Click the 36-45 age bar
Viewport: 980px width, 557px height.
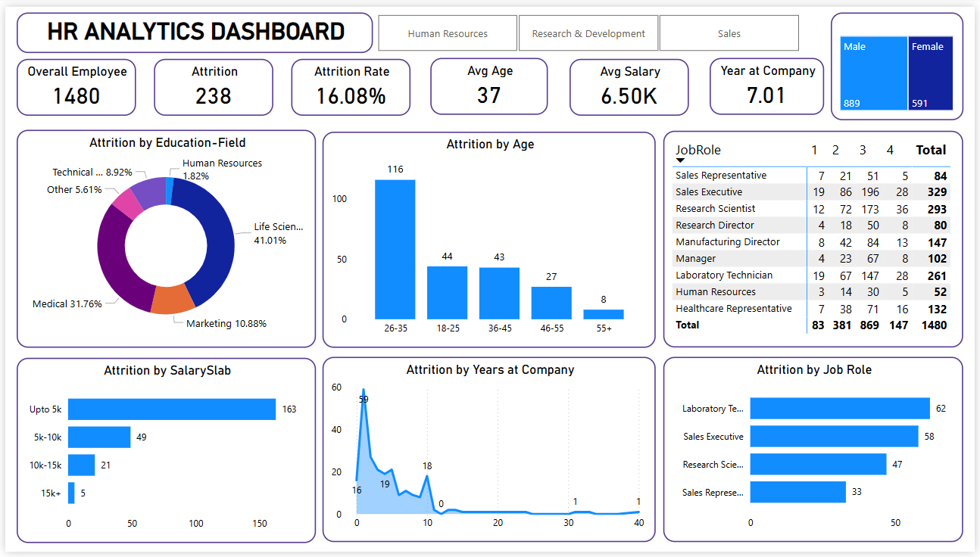pyautogui.click(x=499, y=293)
